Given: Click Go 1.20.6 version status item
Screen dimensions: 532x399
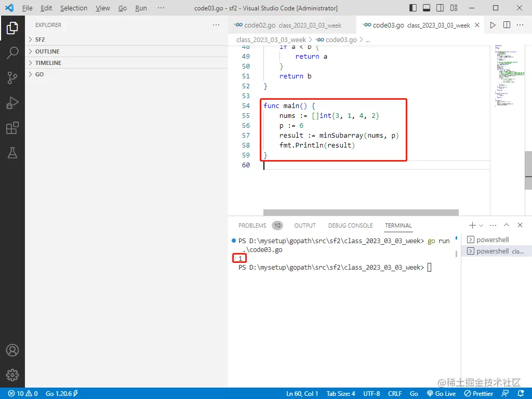Looking at the screenshot, I should (x=62, y=393).
